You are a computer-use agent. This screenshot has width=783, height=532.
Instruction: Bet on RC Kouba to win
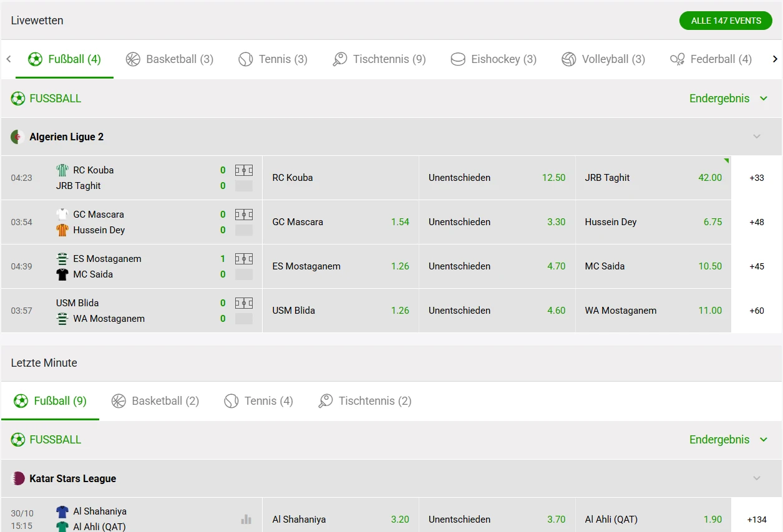point(341,178)
